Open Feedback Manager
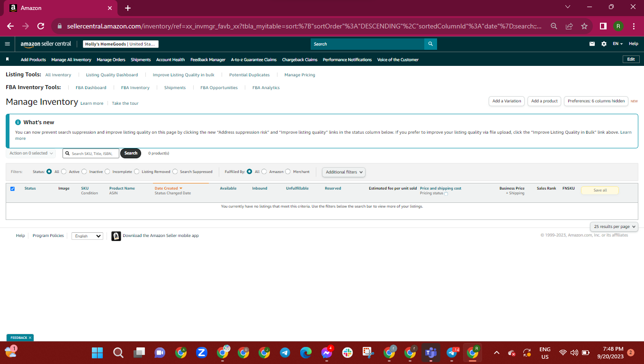Image resolution: width=644 pixels, height=364 pixels. 208,60
